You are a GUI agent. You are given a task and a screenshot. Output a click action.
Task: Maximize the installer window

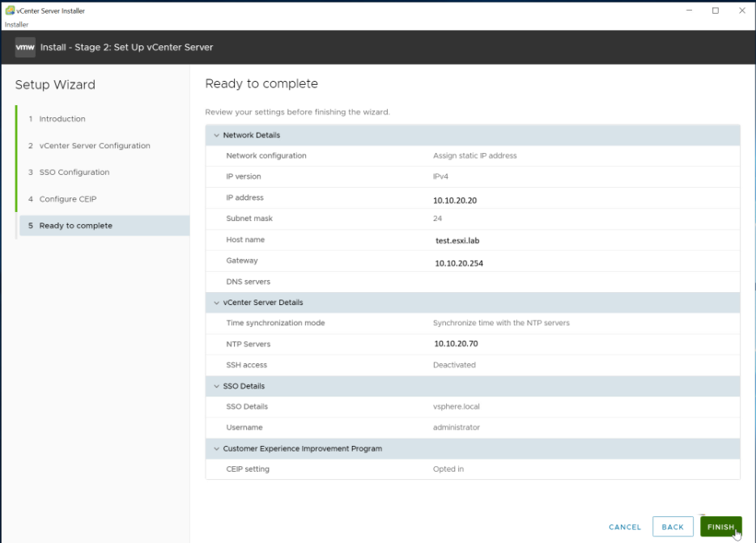[716, 11]
